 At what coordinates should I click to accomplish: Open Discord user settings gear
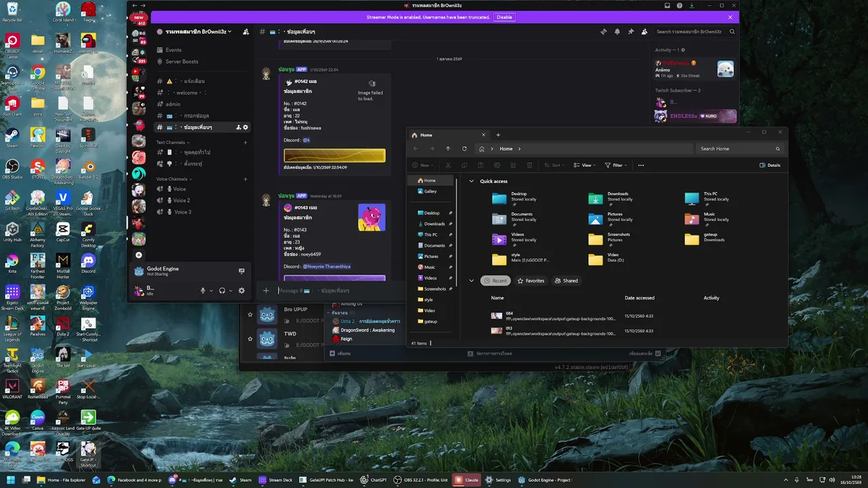(241, 291)
